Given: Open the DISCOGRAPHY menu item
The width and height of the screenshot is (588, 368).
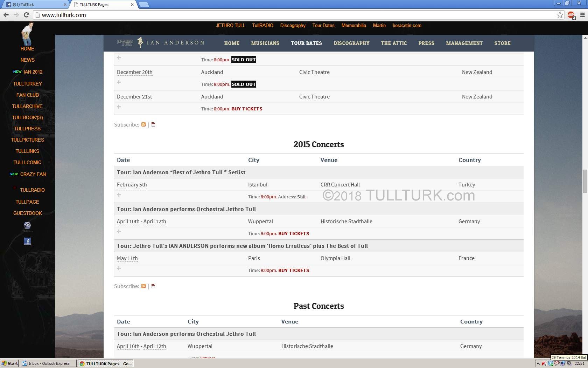Looking at the screenshot, I should (351, 43).
